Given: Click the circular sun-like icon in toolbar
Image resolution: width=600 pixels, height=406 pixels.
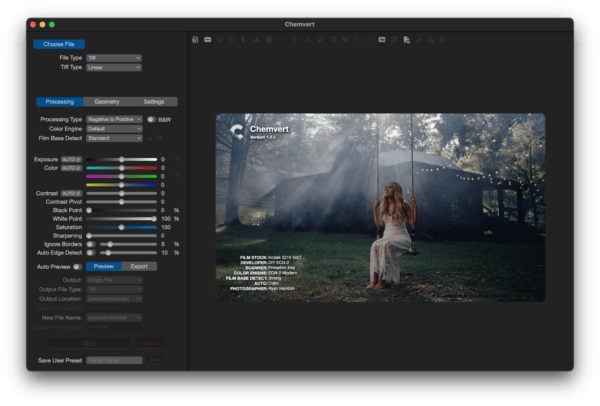Looking at the screenshot, I should point(232,40).
